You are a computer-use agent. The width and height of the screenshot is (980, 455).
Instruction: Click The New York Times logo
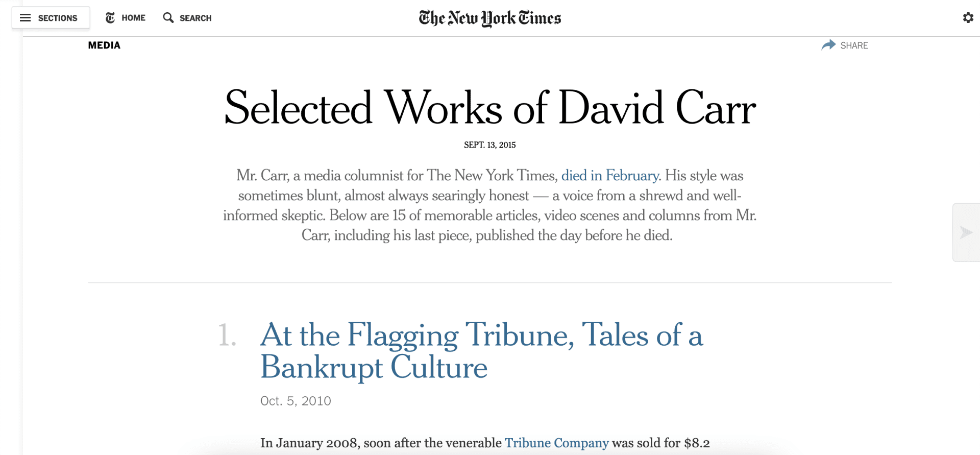pos(489,18)
